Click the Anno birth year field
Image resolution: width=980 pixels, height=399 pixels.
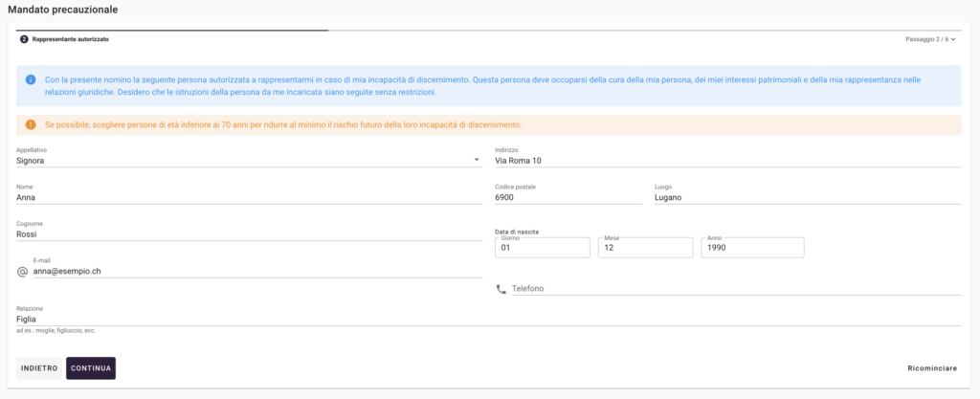point(751,248)
